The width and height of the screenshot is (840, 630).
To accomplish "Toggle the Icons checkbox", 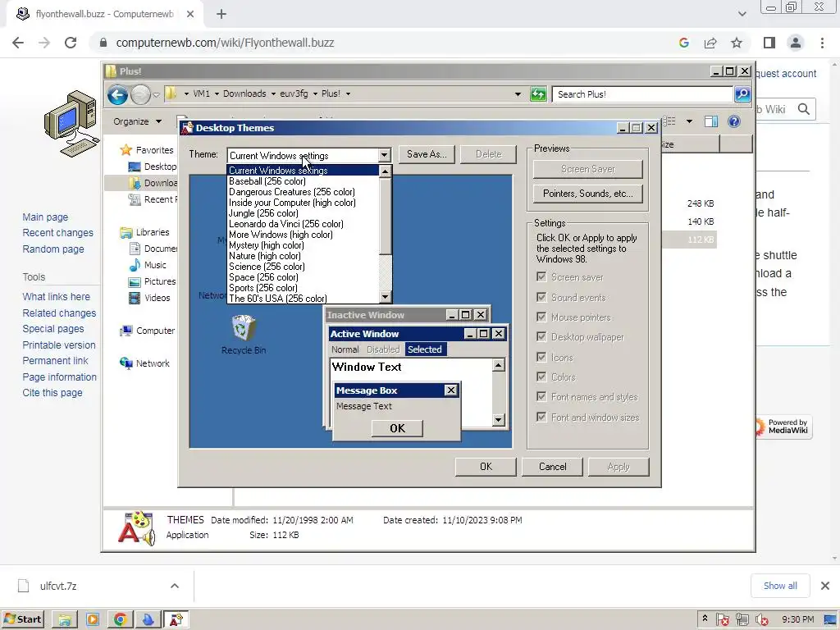I will pyautogui.click(x=541, y=358).
